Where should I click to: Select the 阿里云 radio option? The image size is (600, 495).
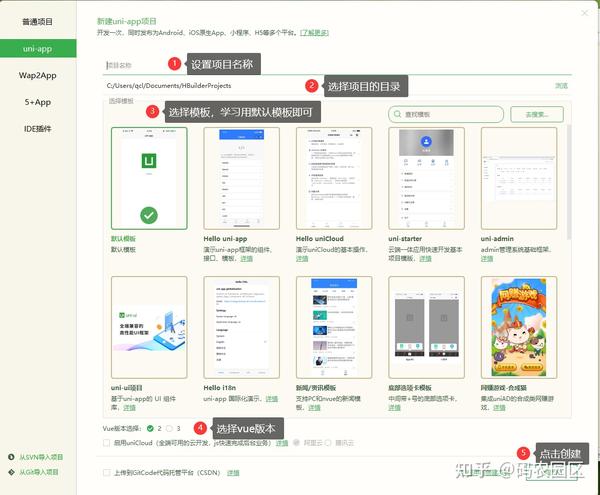click(x=296, y=443)
